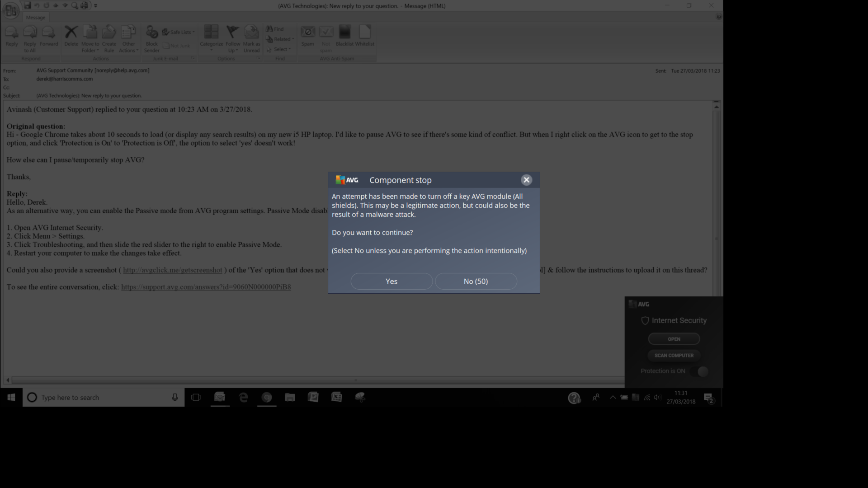Open File Explorer from taskbar
This screenshot has width=868, height=488.
pos(290,397)
